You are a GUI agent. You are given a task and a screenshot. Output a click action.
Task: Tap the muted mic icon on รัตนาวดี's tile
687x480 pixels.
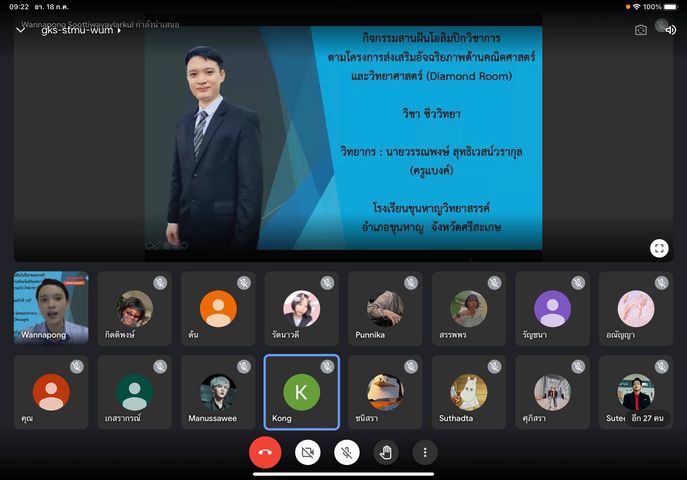(x=327, y=283)
